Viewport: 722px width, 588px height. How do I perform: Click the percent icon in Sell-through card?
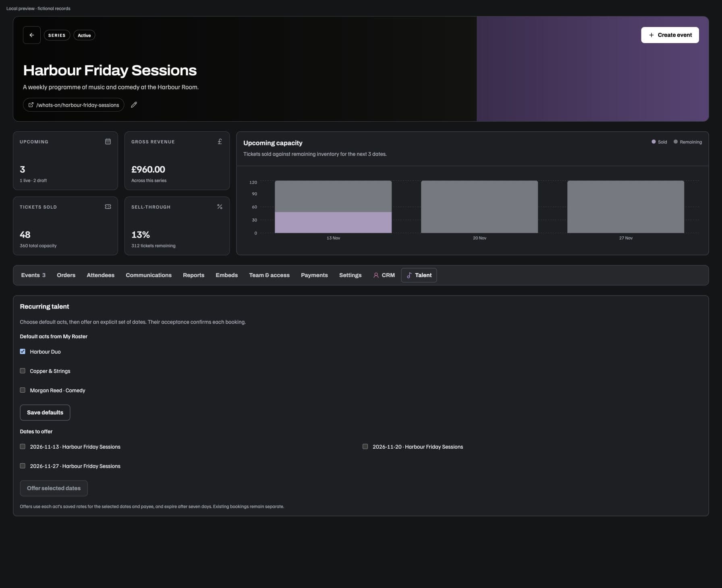(x=220, y=207)
